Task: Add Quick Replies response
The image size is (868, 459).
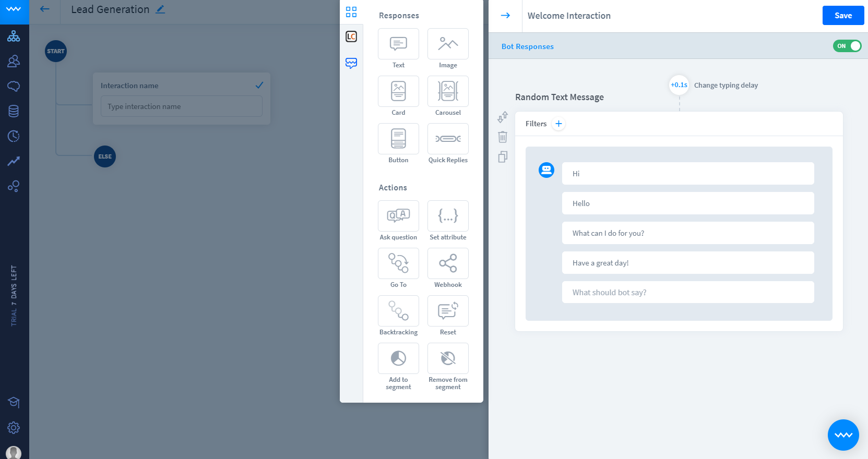Action: [448, 139]
